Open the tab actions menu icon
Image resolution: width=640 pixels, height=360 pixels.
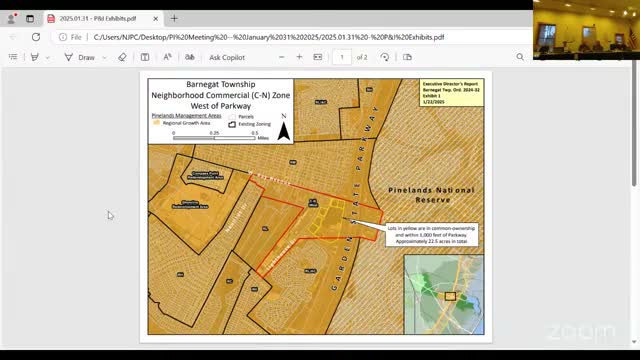pyautogui.click(x=30, y=18)
